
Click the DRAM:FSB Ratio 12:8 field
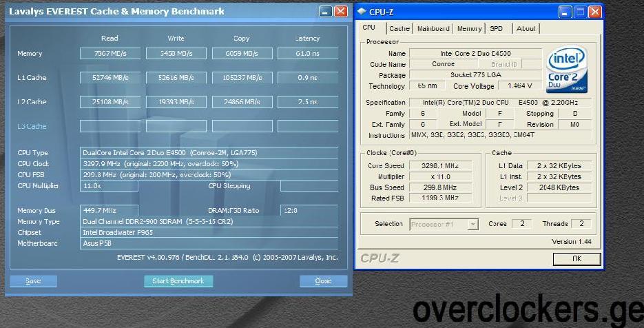[309, 210]
